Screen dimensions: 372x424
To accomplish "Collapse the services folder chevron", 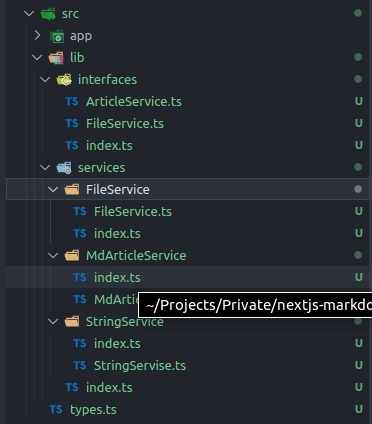I will click(45, 168).
